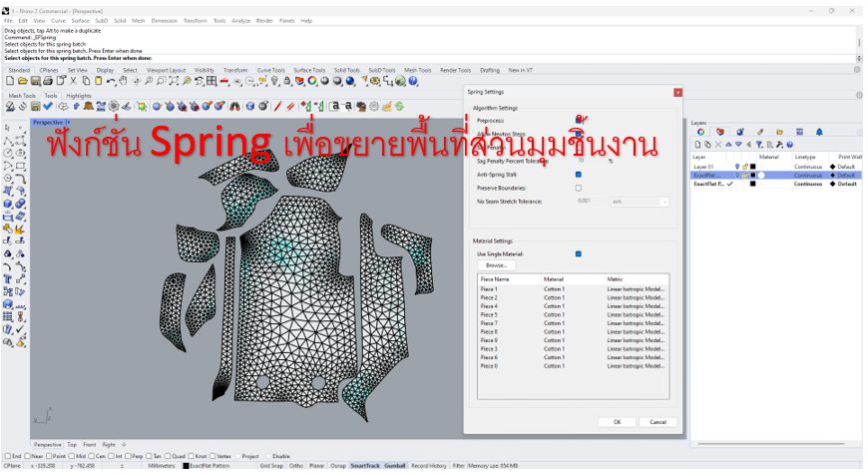Click the red car Set View icon

point(224,82)
